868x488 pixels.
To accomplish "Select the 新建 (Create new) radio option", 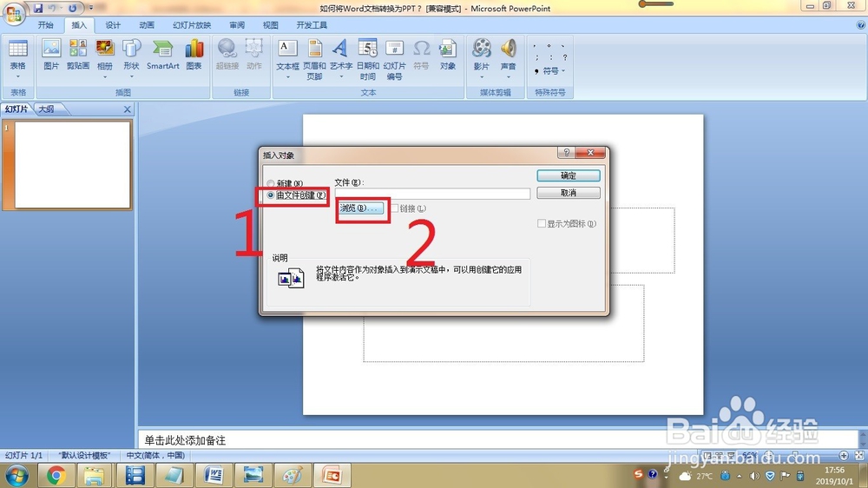I will tap(271, 183).
